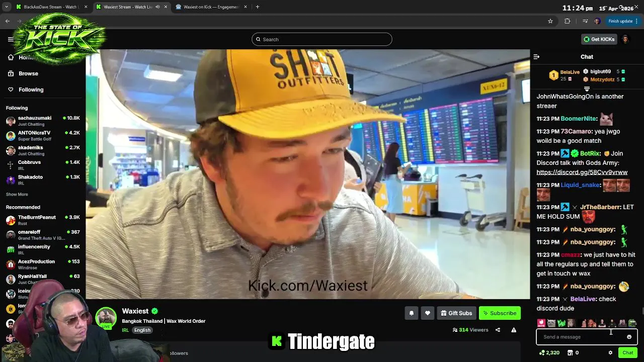
Task: Click the Subscribe button
Action: pos(500,313)
